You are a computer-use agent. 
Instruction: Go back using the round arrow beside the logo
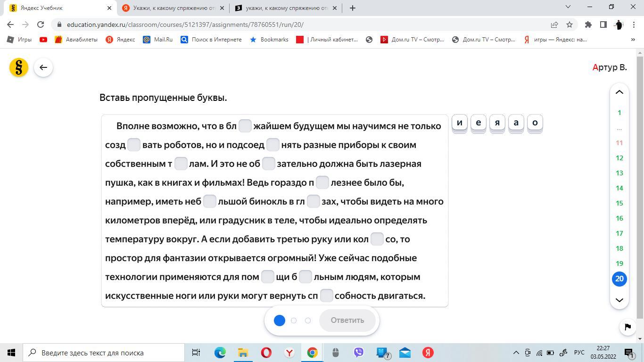[43, 67]
